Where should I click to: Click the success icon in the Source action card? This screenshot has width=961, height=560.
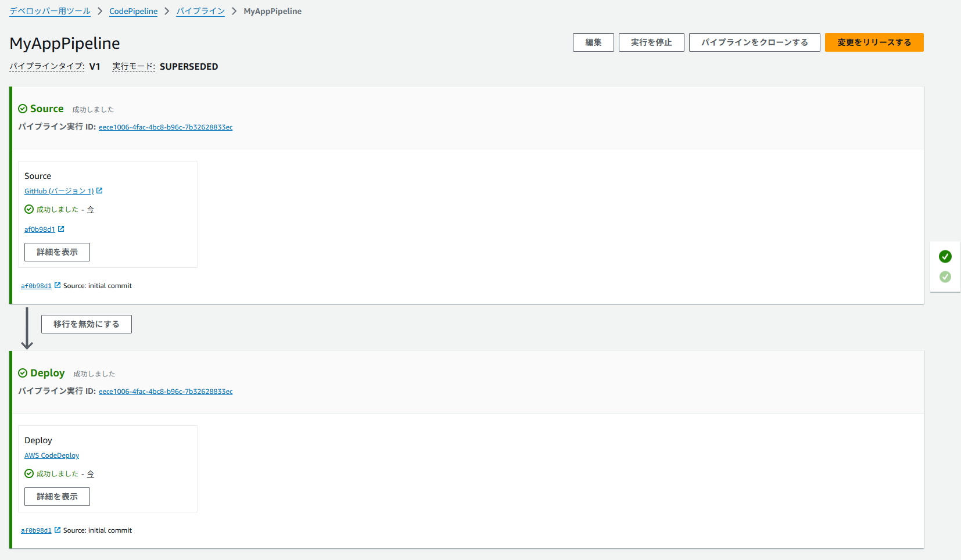point(29,209)
